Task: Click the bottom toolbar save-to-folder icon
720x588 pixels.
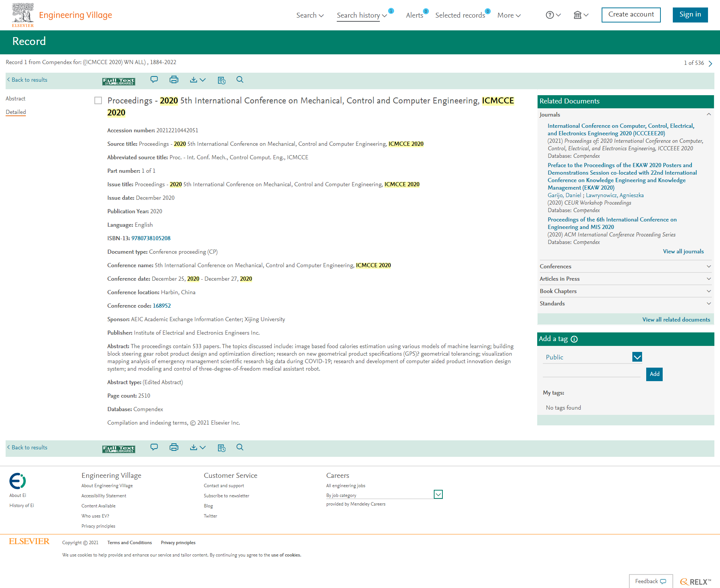Action: (x=221, y=448)
